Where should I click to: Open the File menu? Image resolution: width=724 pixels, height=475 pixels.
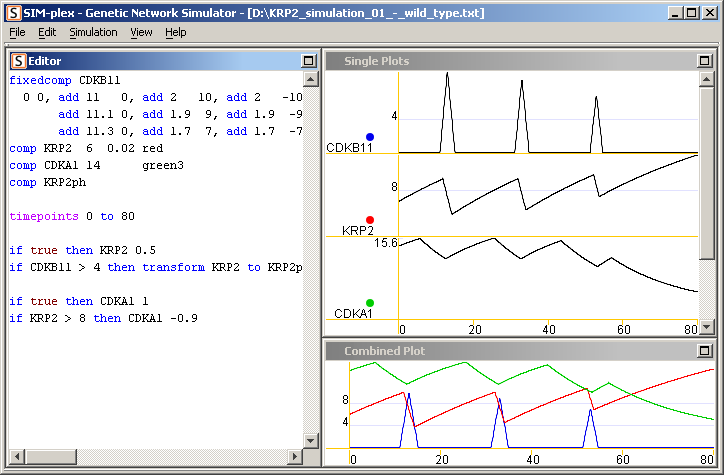click(18, 32)
